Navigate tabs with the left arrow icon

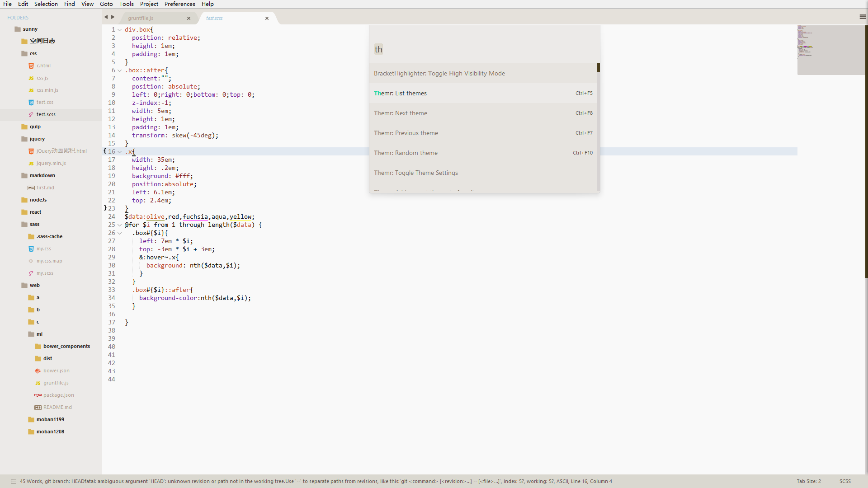106,17
